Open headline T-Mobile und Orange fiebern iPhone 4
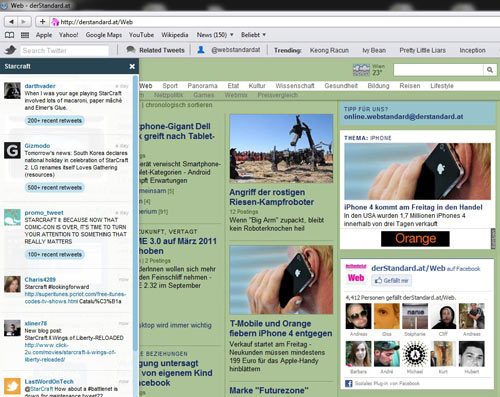Viewport: 500px width, 397px height. click(x=281, y=328)
